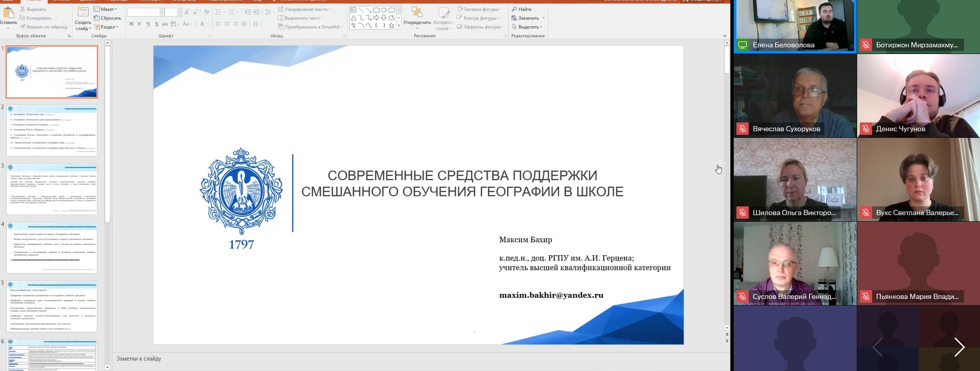Toggle underline formatting (Ч)
Viewport: 980px width, 371px height.
click(x=148, y=24)
